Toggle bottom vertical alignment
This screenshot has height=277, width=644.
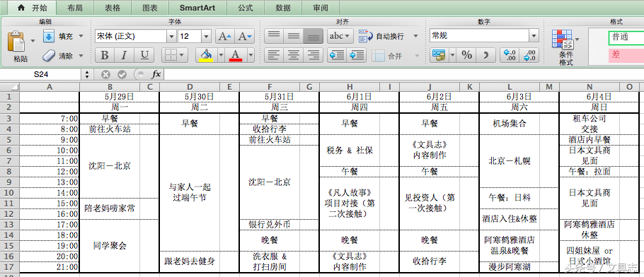click(314, 36)
